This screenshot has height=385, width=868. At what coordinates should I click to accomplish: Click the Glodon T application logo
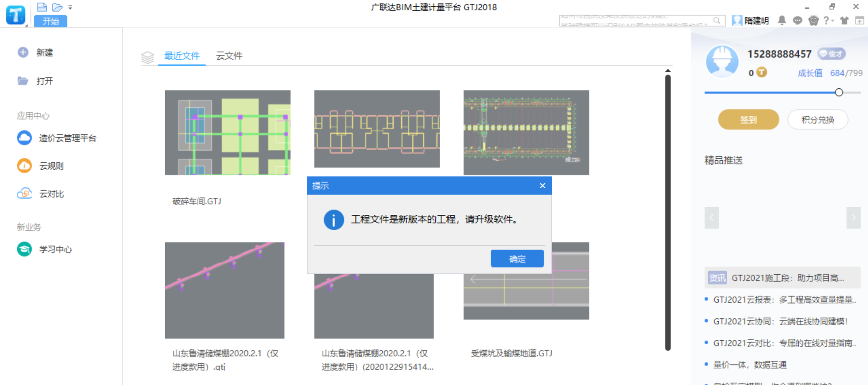[15, 15]
